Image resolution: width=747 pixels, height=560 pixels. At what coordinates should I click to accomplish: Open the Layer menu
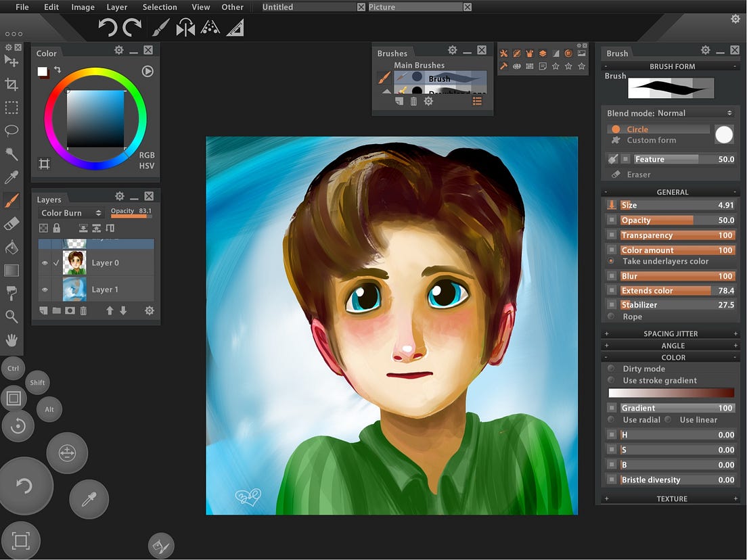coord(116,7)
